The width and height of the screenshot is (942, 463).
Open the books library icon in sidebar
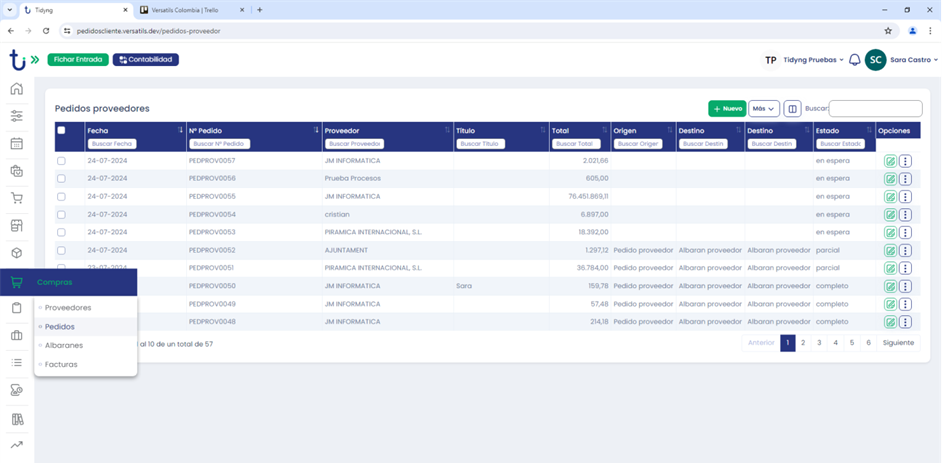pos(16,418)
